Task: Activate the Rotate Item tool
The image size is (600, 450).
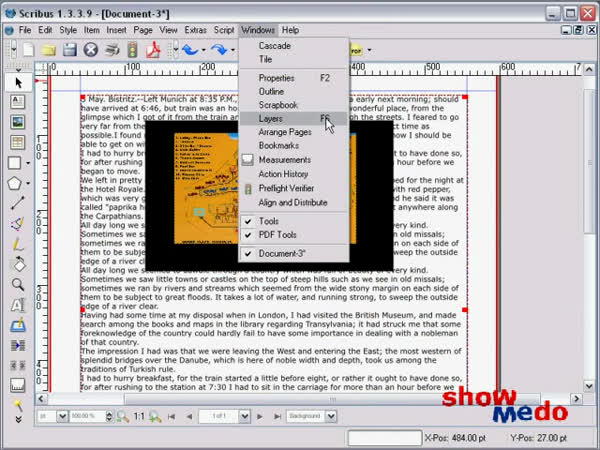Action: point(18,264)
